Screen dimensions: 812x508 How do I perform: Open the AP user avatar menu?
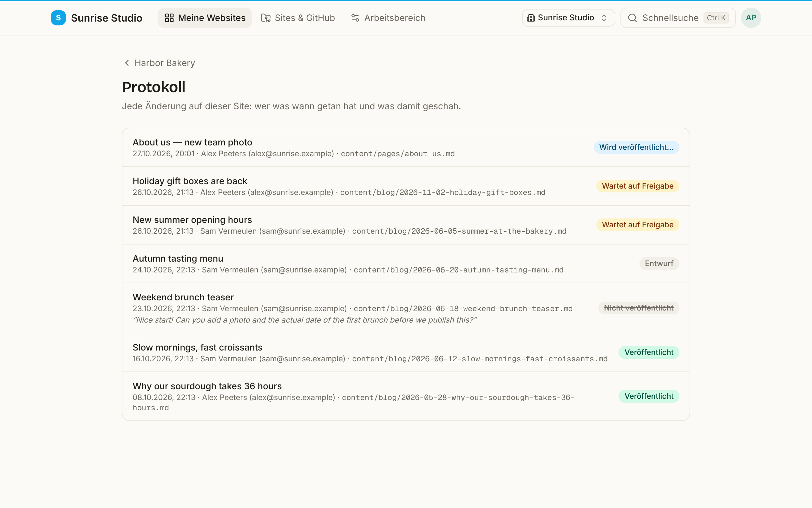point(750,18)
